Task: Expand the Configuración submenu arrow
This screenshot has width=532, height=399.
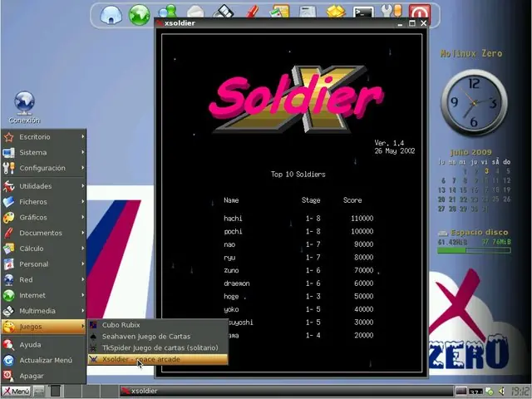Action: click(82, 168)
